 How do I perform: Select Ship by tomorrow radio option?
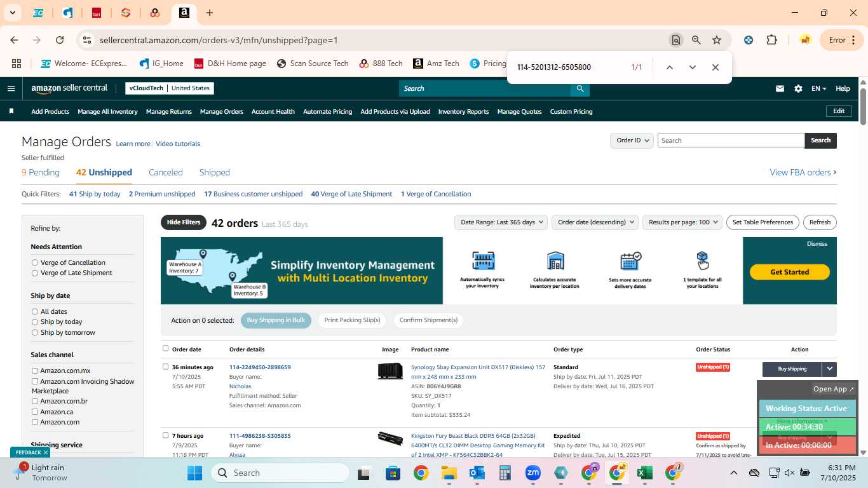pos(35,332)
